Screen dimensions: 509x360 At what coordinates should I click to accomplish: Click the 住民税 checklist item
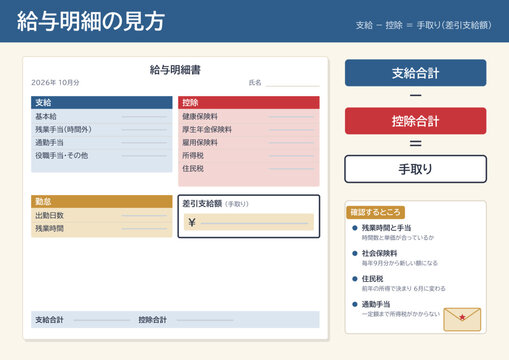(x=399, y=283)
